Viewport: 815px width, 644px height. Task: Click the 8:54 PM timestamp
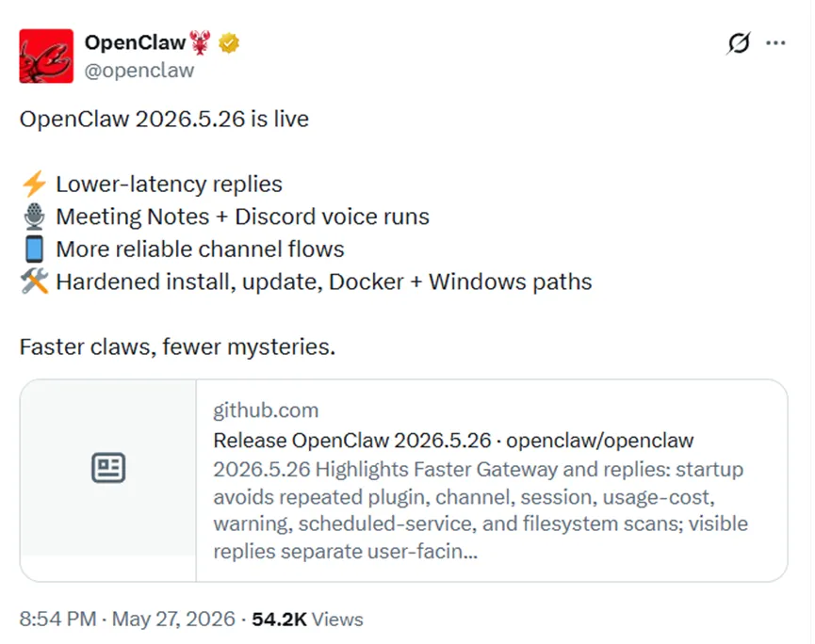click(57, 620)
